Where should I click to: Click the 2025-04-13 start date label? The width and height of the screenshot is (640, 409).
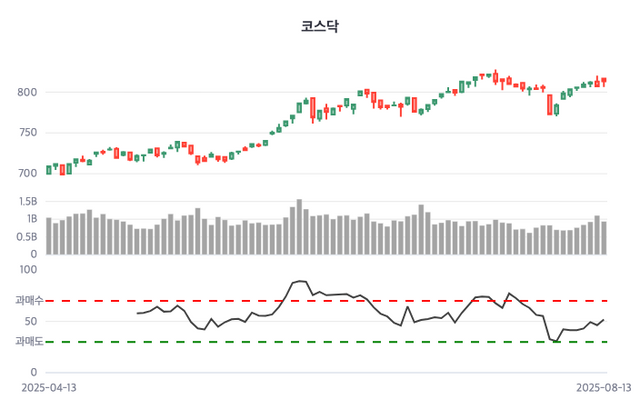tap(48, 387)
